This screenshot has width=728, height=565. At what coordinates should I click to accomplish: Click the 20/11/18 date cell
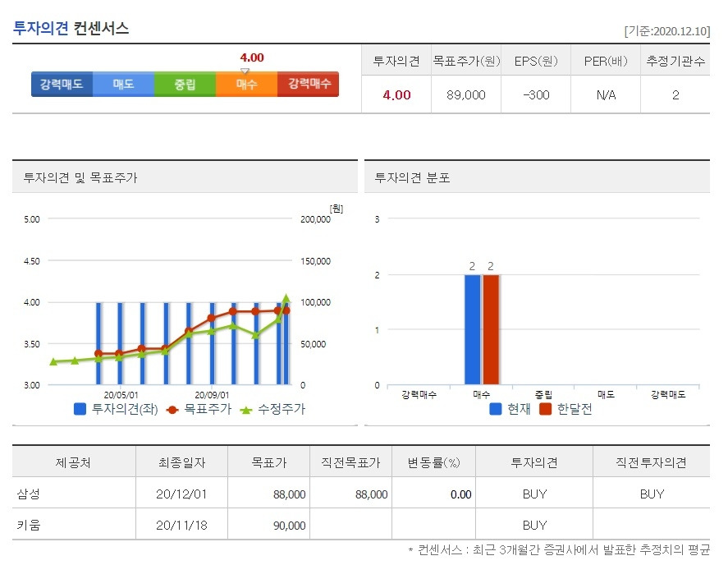(x=181, y=525)
